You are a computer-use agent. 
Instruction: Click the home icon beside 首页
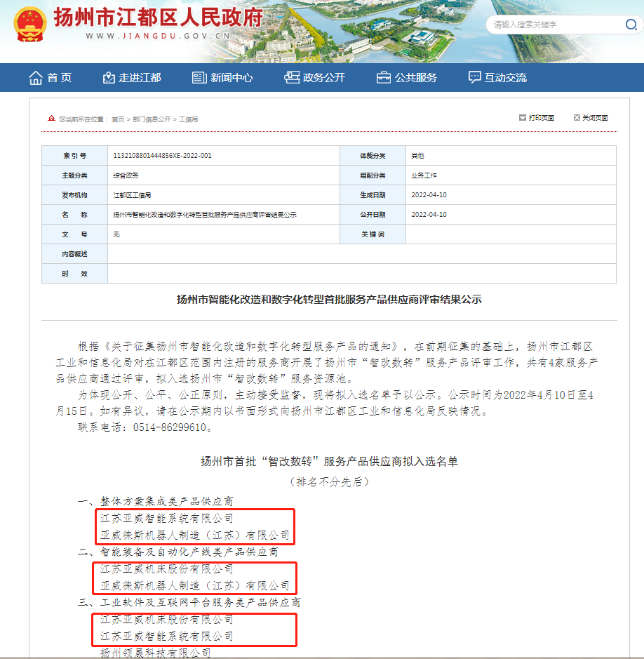coord(36,78)
